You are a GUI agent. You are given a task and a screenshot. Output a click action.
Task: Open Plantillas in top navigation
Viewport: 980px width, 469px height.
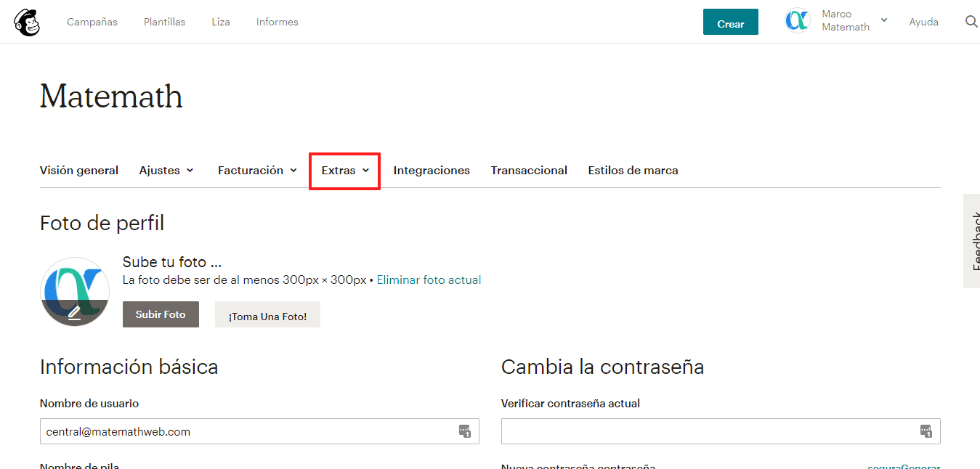coord(164,22)
